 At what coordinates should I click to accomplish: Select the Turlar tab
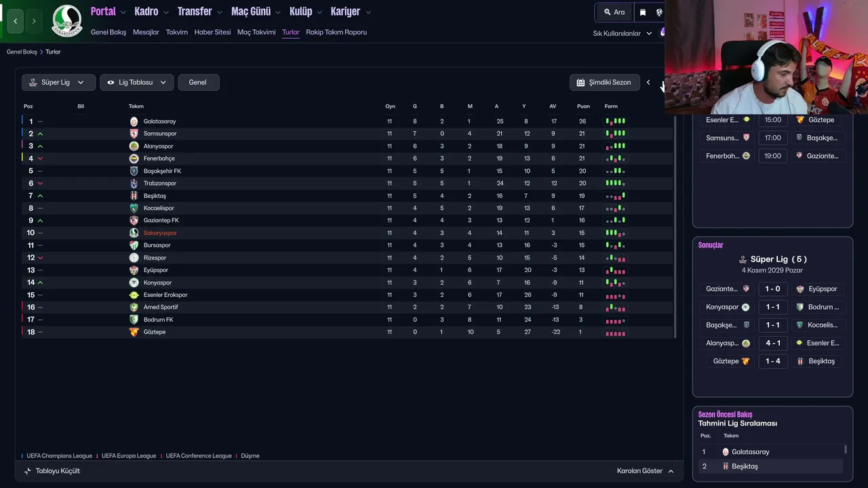291,32
